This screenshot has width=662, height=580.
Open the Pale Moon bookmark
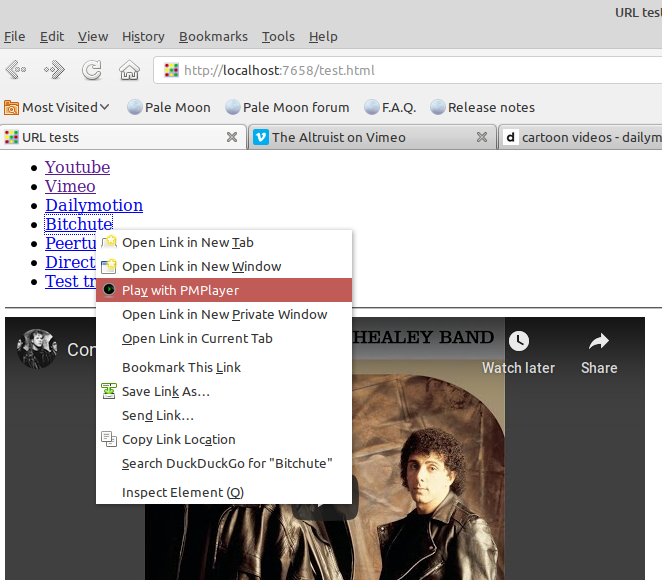point(169,108)
